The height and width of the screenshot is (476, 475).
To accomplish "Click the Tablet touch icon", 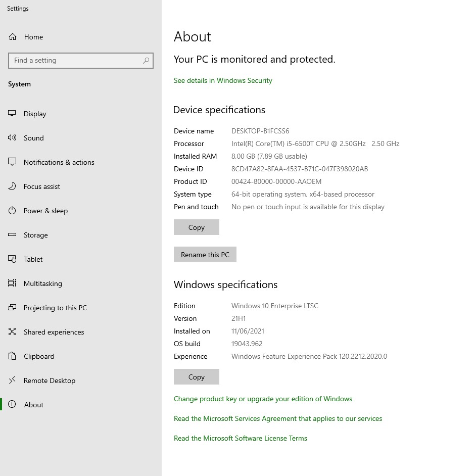I will (x=12, y=259).
